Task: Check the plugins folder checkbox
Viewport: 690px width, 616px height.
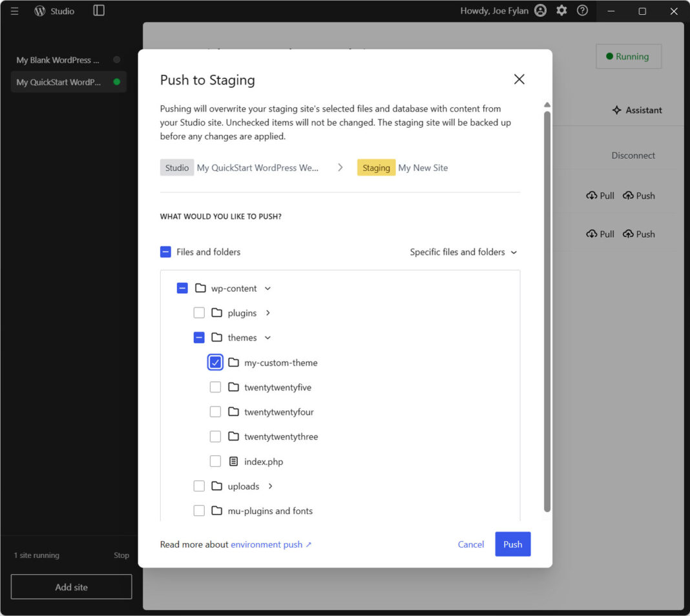Action: click(x=199, y=312)
